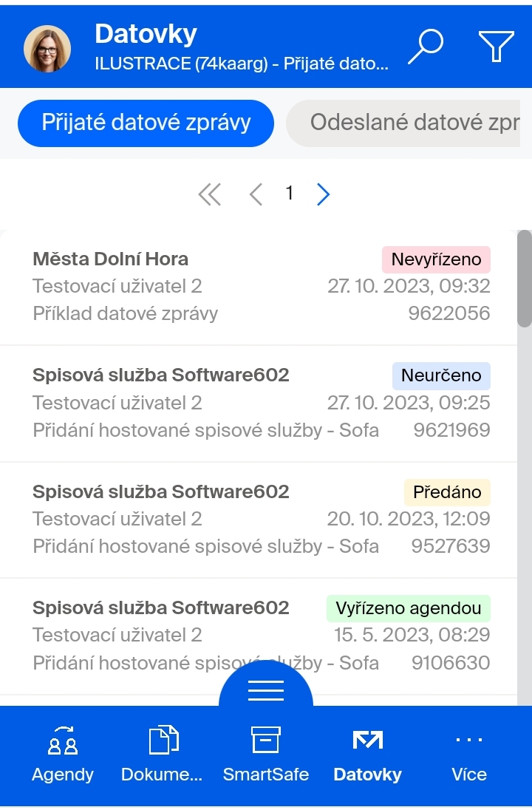Go to next page arrow
The image size is (532, 810).
point(324,194)
